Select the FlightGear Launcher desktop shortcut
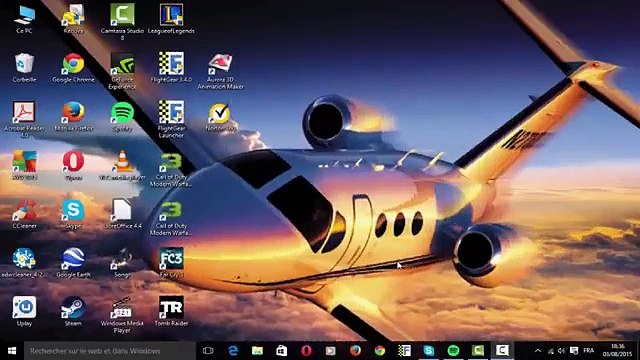Screen dimensions: 640x360 (x=171, y=119)
